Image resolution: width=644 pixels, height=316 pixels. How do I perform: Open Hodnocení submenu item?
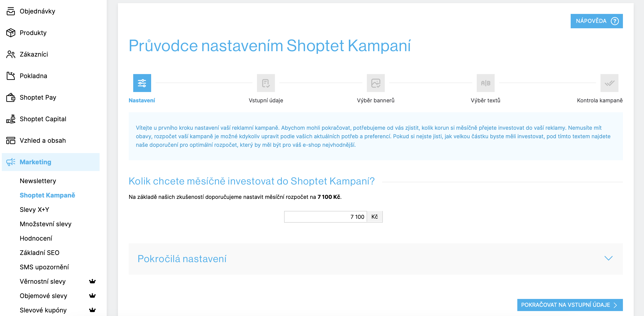tap(36, 238)
